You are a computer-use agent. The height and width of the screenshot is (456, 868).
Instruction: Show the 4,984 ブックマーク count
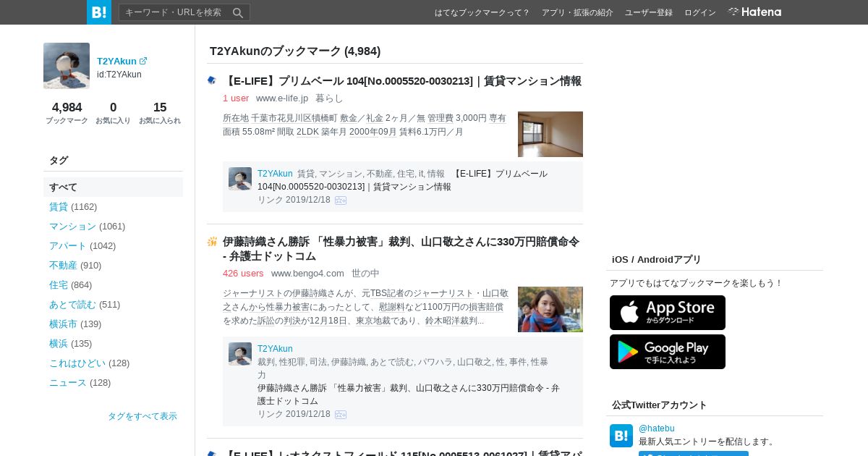67,113
